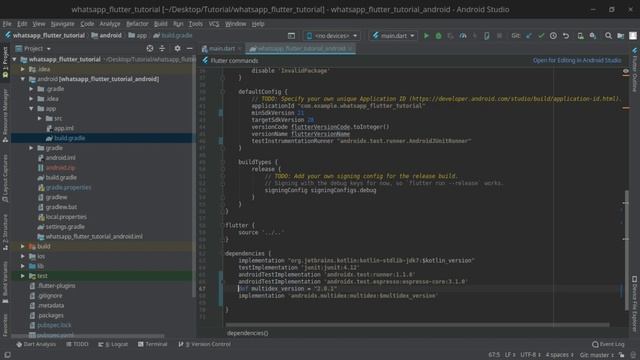This screenshot has height=360, width=640.
Task: Open Project Structure folder icon in toolbar
Action: (620, 36)
